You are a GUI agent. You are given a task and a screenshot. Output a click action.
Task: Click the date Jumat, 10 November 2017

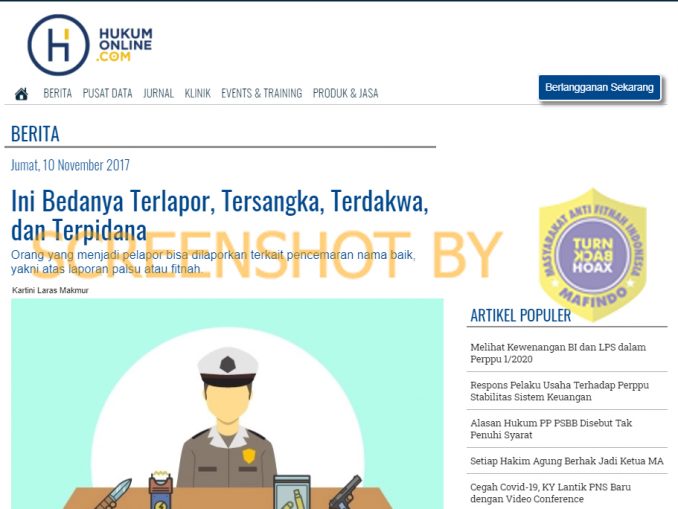click(x=70, y=165)
